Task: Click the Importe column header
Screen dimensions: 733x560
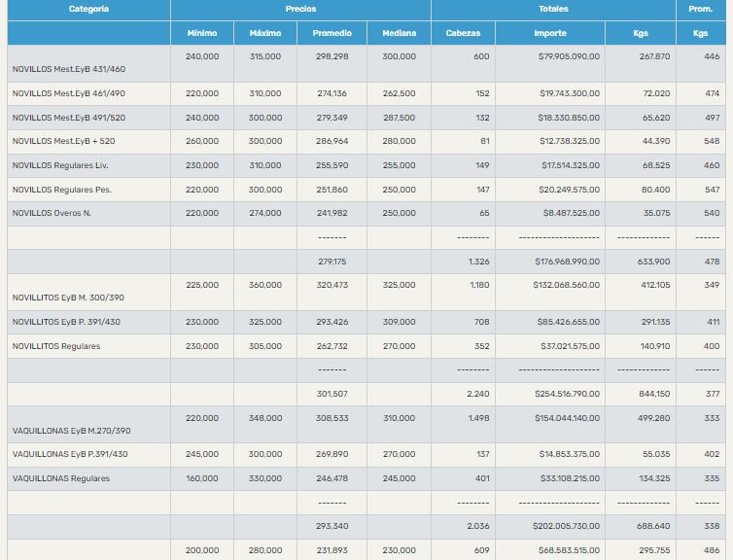Action: click(x=550, y=33)
